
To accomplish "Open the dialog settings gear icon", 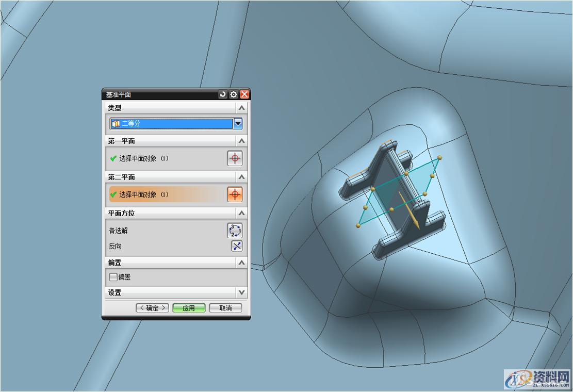I will (234, 94).
